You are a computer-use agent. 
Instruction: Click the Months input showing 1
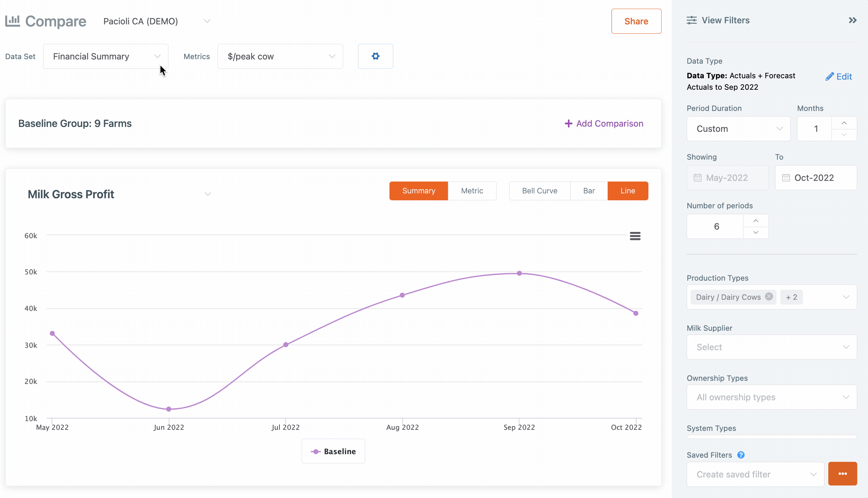click(x=814, y=129)
